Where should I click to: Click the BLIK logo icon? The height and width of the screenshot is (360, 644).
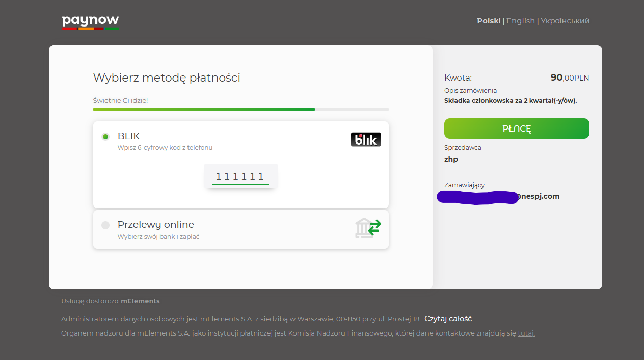pos(365,139)
